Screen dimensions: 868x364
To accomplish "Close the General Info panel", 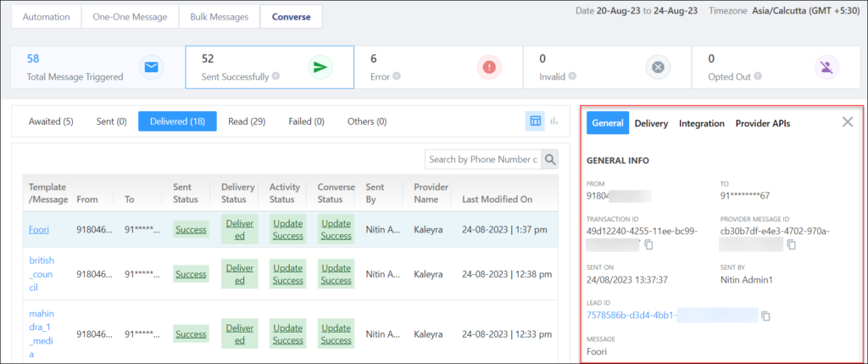I will click(847, 122).
